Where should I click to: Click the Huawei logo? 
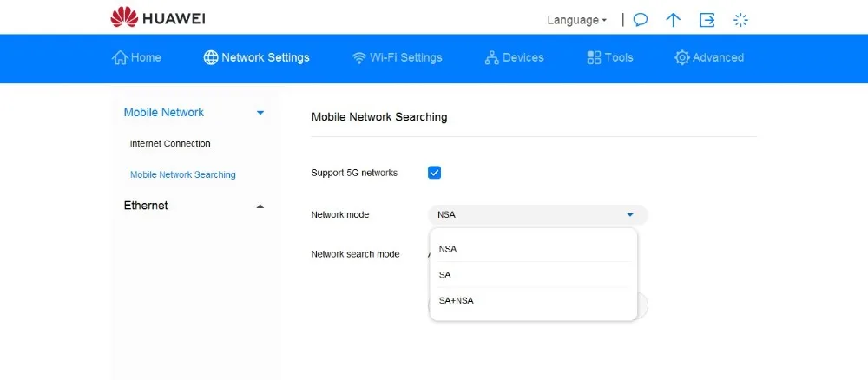pyautogui.click(x=124, y=17)
